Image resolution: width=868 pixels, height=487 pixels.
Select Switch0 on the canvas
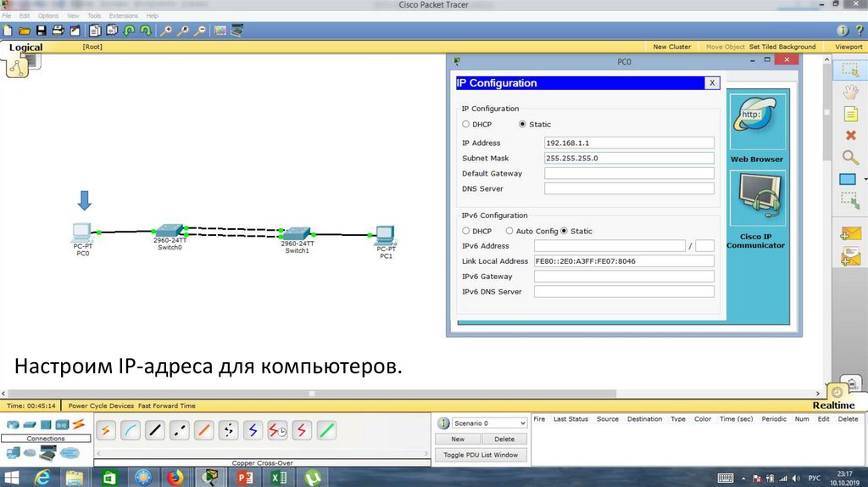point(170,230)
